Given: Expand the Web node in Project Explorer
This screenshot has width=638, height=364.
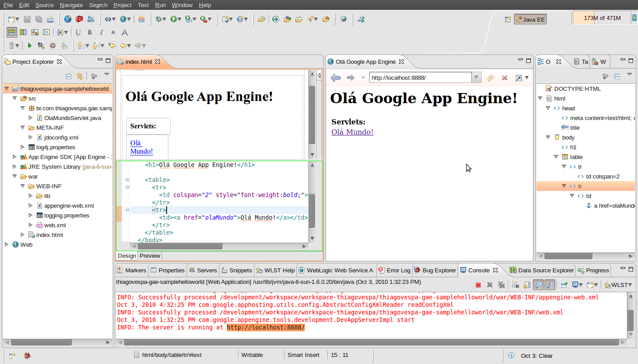Looking at the screenshot, I should point(7,244).
